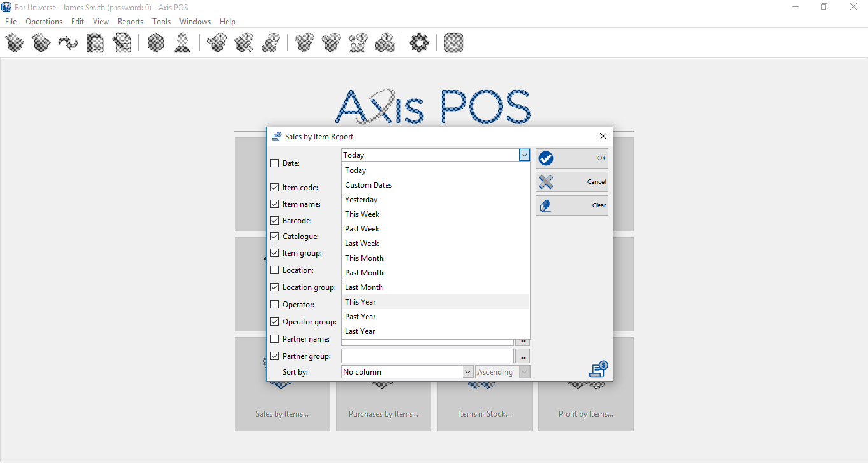Click the power button toolbar icon
The image size is (868, 463).
point(453,43)
